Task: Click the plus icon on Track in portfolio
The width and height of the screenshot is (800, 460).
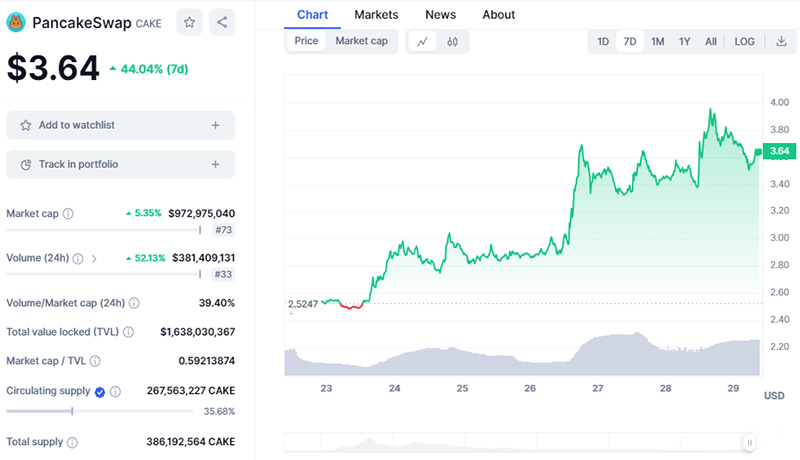Action: 215,164
